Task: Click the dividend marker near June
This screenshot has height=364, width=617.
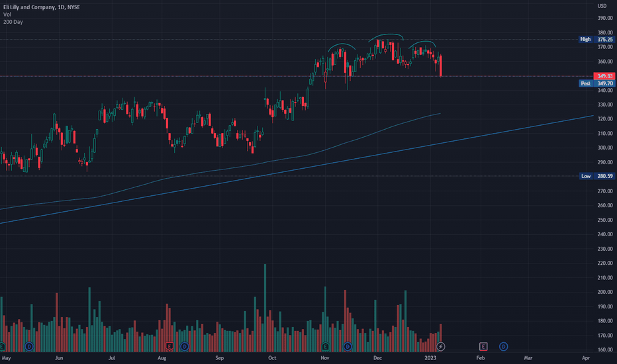Action: (28, 347)
